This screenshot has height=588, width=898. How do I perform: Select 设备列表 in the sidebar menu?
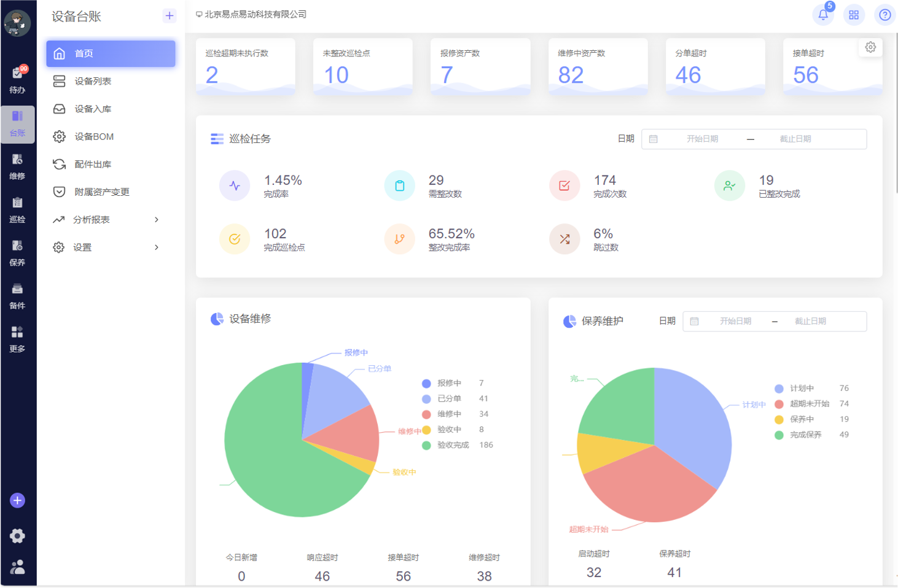pos(93,81)
